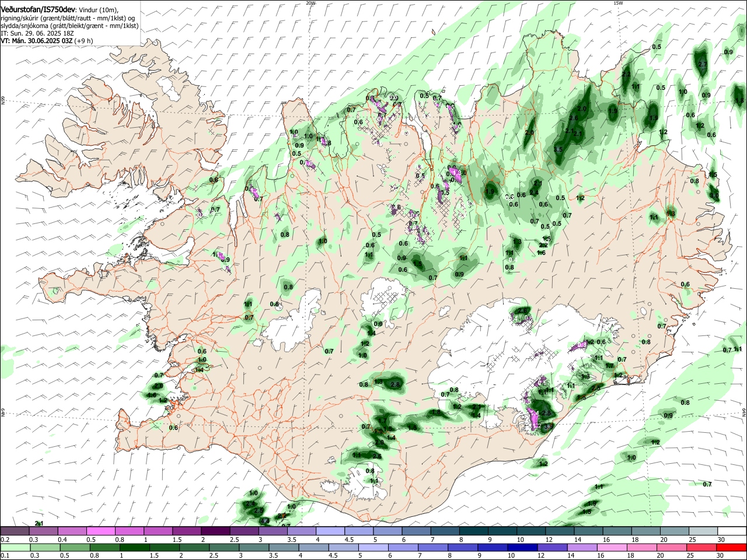Click the forecast valid time 'VT: Mán. 30.06.2025 03Z'
Viewport: 747px width, 560px height.
[x=36, y=41]
